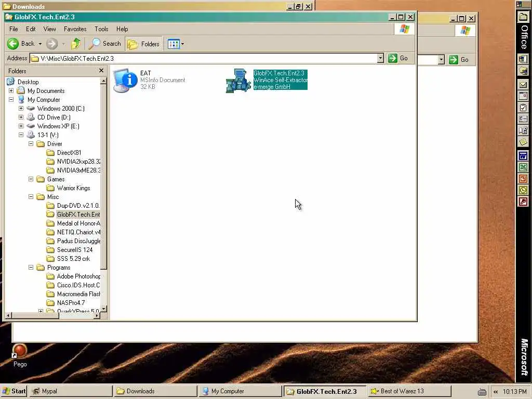Switch to Downloads window in the taskbar

[x=155, y=391]
